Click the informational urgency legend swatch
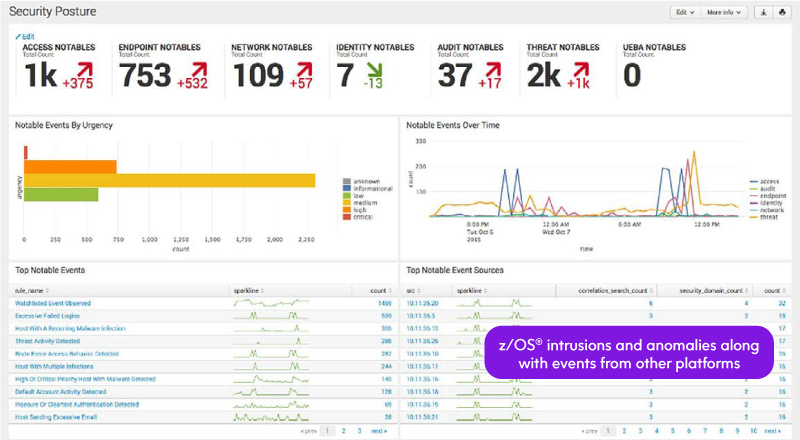The width and height of the screenshot is (800, 440). (347, 188)
